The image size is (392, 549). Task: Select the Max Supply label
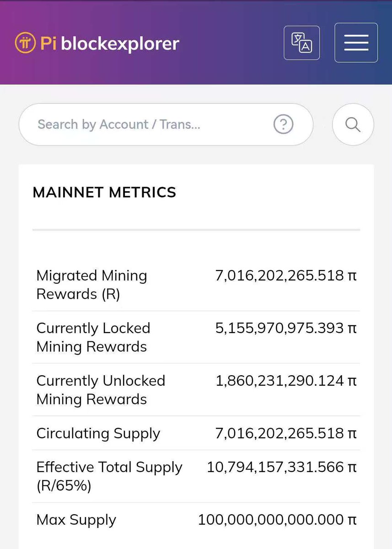(x=76, y=520)
